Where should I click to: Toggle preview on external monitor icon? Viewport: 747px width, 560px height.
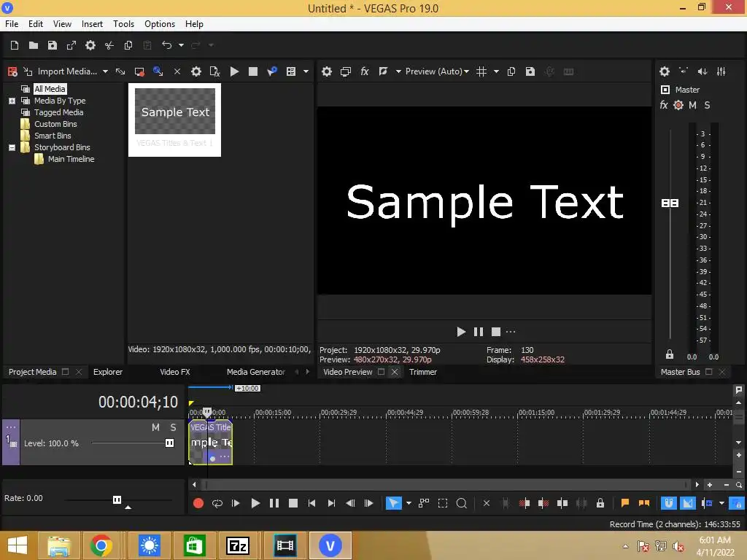pos(345,71)
